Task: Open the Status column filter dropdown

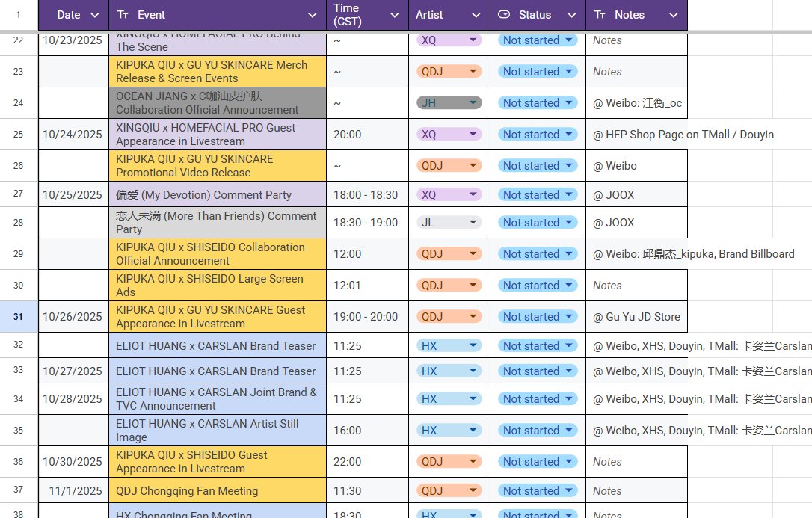Action: coord(572,15)
